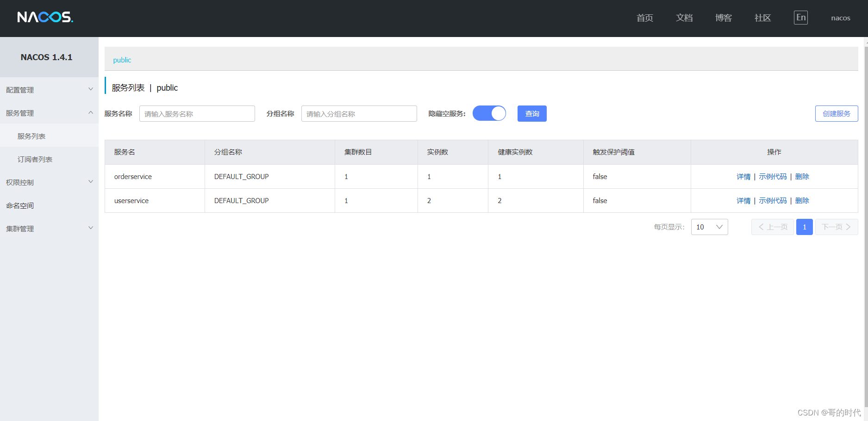
Task: Open the nacos user menu
Action: pos(841,18)
